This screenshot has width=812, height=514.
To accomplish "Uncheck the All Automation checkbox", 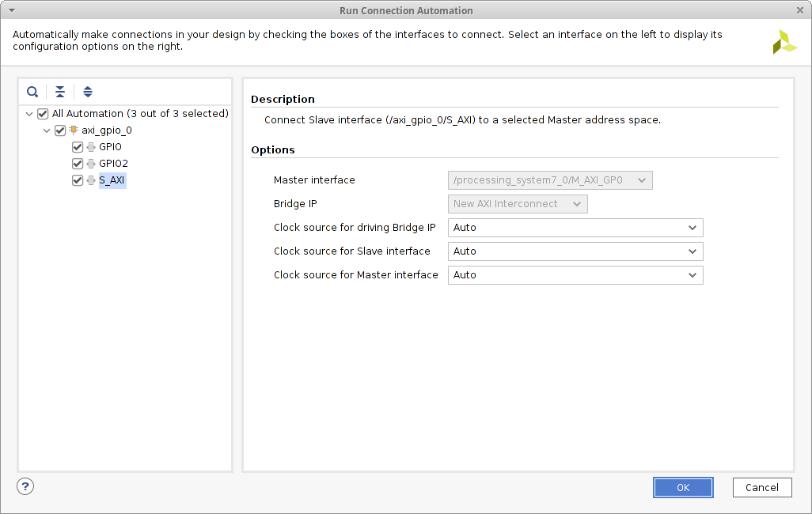I will (x=43, y=114).
